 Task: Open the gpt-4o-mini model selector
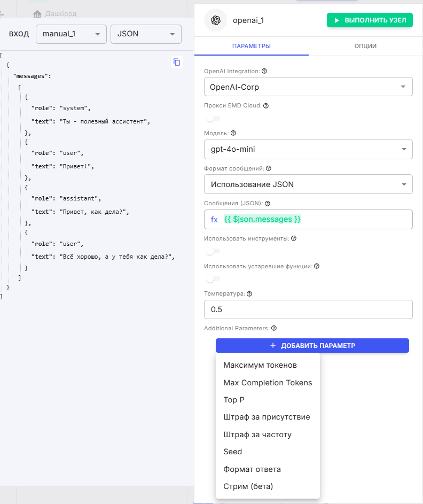pyautogui.click(x=308, y=149)
